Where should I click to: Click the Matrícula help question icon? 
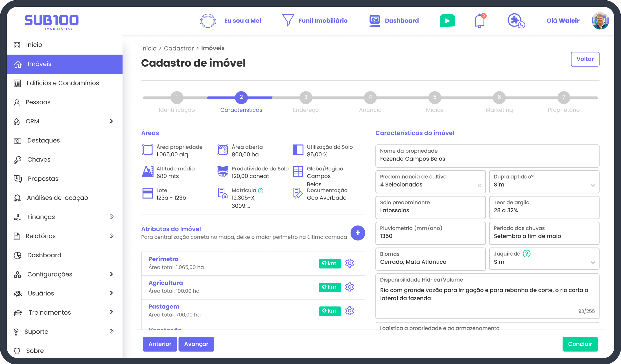tap(261, 191)
